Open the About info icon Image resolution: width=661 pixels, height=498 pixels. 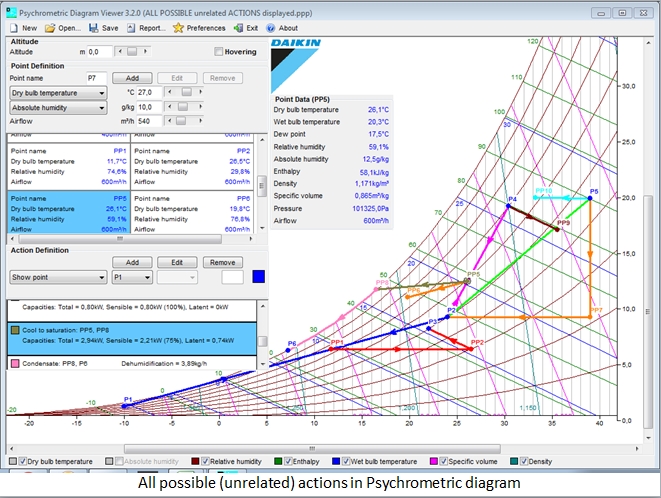tap(271, 28)
